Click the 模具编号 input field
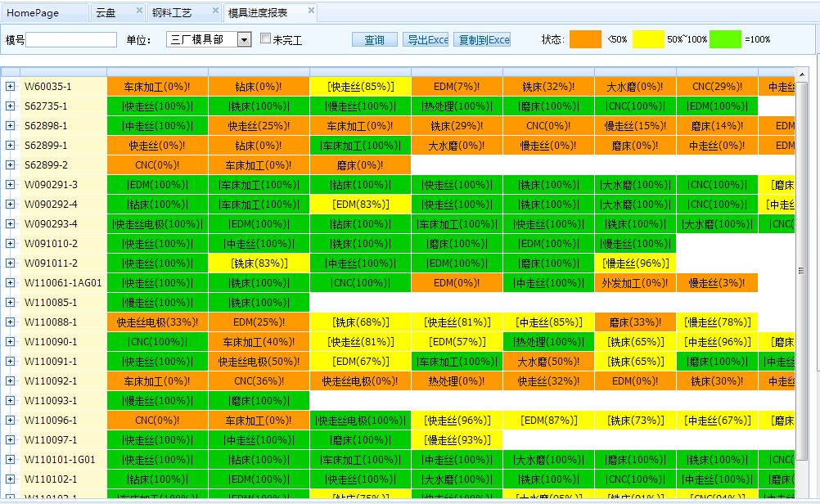Image resolution: width=820 pixels, height=504 pixels. tap(72, 38)
